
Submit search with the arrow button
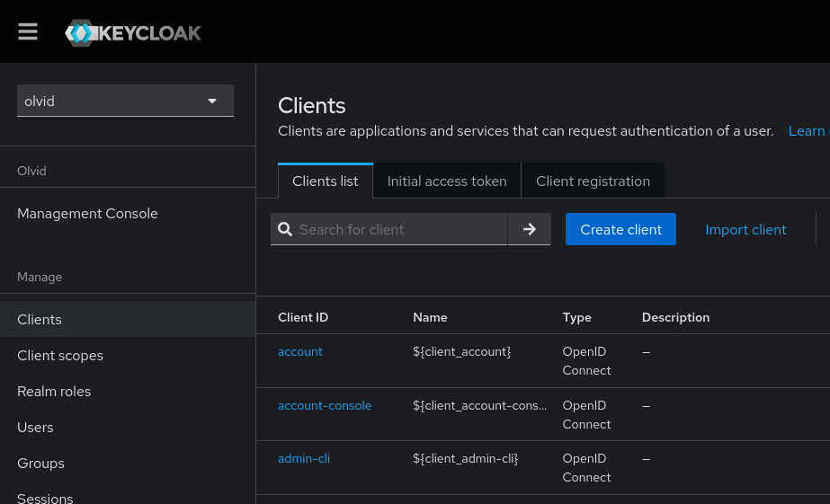(530, 229)
